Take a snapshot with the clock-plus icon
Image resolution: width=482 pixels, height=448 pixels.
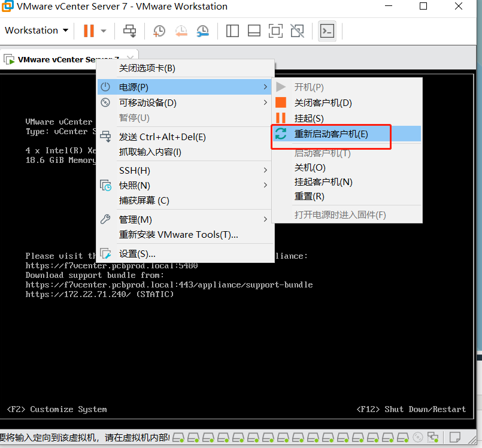[x=159, y=31]
